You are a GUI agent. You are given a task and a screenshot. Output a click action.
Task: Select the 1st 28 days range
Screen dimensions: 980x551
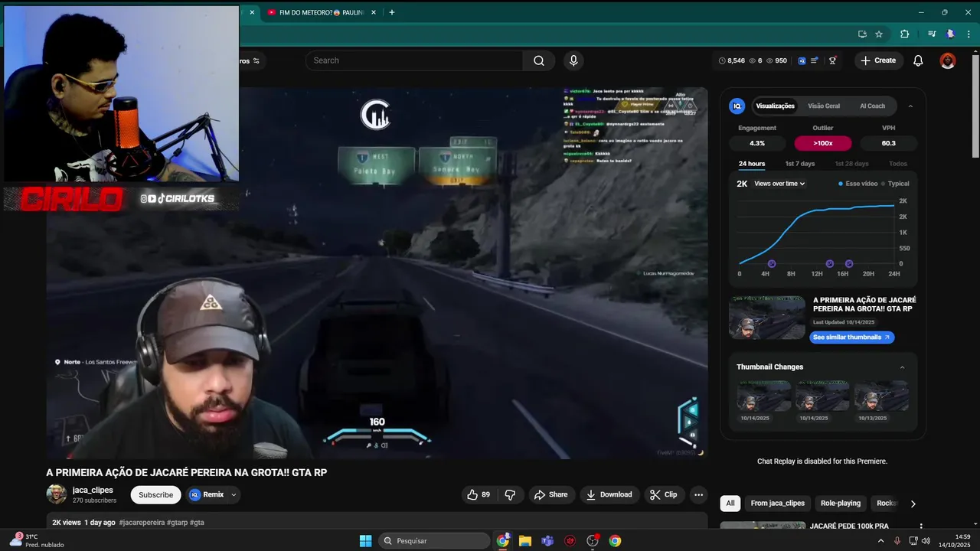tap(851, 164)
